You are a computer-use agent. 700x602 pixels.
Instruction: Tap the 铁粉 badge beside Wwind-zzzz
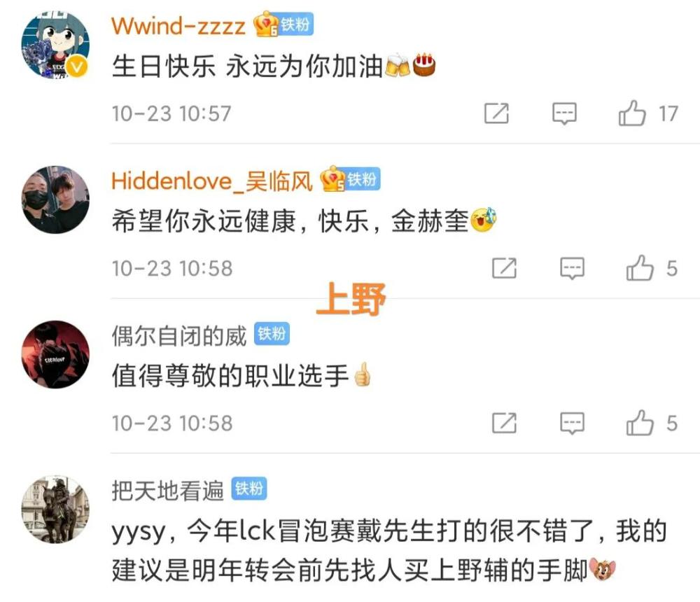point(295,24)
